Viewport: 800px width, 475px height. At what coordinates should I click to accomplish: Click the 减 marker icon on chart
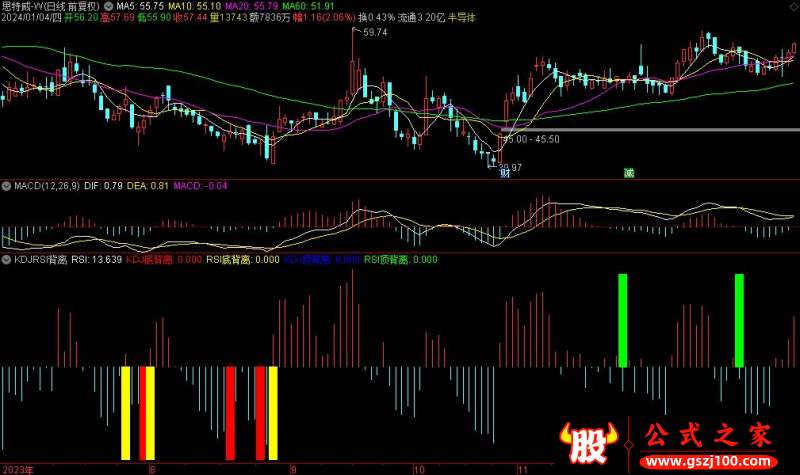628,172
